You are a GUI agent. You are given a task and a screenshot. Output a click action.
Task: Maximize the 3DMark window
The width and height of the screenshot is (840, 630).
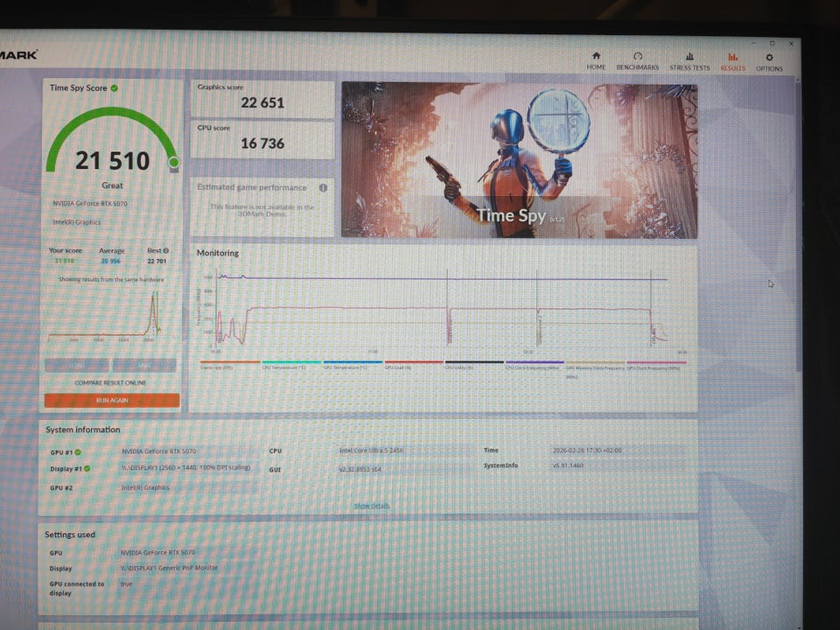772,43
